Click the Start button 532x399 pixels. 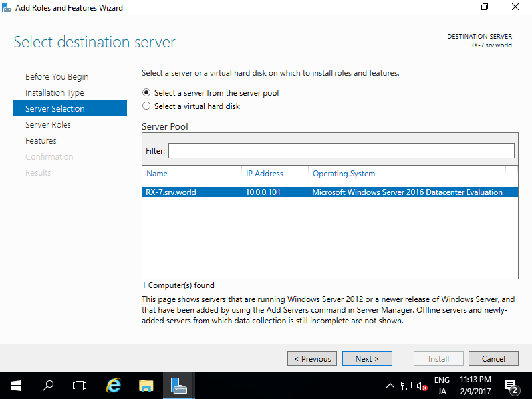point(16,386)
